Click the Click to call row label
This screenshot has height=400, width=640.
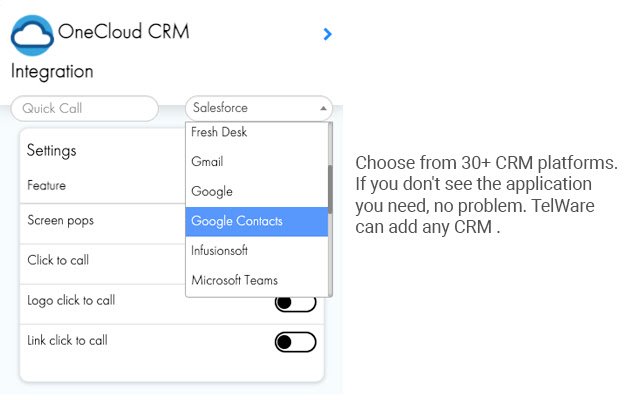(x=58, y=260)
